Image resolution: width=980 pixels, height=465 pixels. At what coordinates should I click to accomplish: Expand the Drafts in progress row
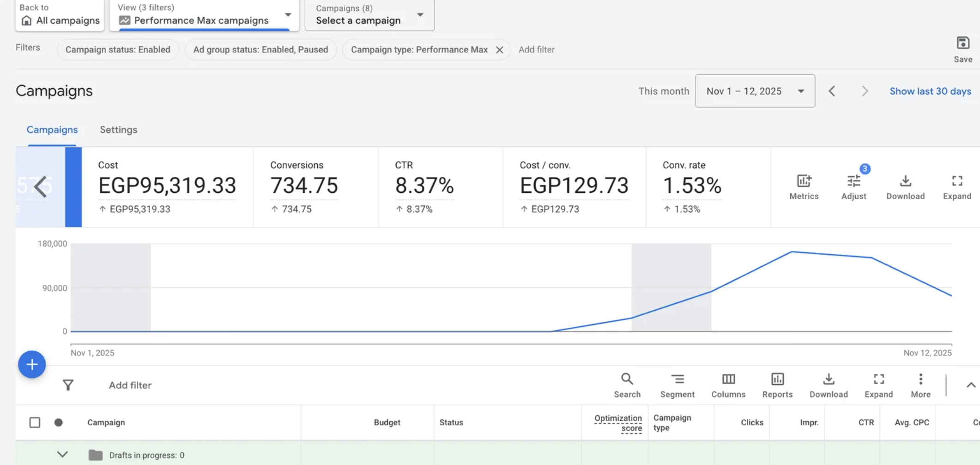(62, 455)
